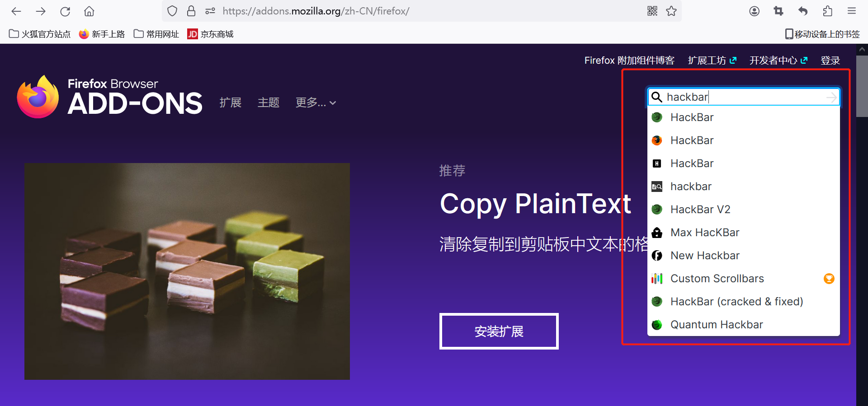868x406 pixels.
Task: Click the chocolate squares featured image
Action: [187, 271]
